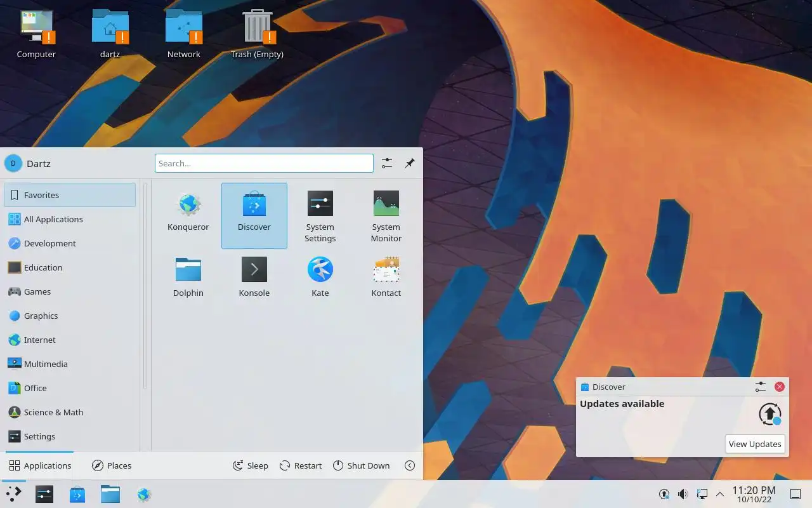The height and width of the screenshot is (508, 812).
Task: Click Dartz user avatar
Action: (x=13, y=163)
